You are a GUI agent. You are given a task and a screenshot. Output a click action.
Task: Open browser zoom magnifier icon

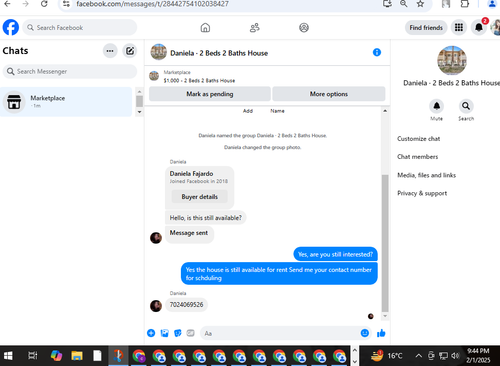click(x=404, y=4)
